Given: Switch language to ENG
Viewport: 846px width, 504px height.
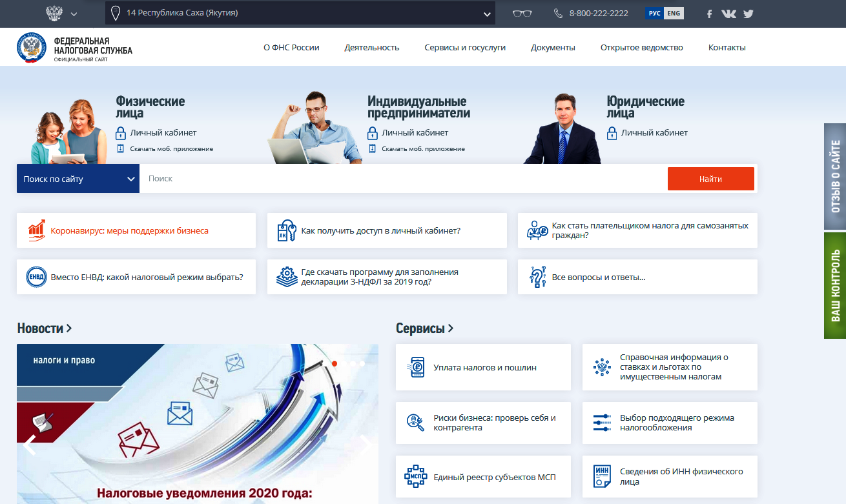Looking at the screenshot, I should pyautogui.click(x=674, y=13).
